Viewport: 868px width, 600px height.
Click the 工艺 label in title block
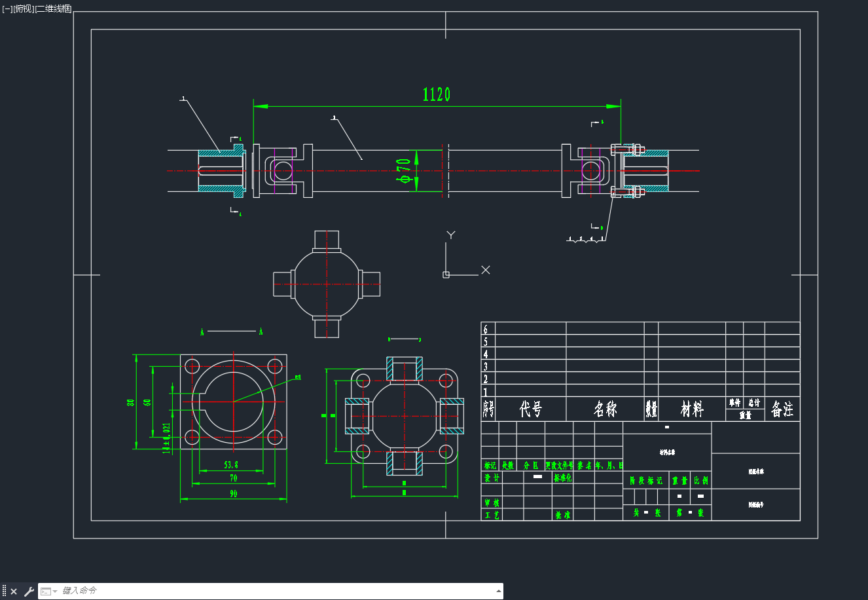click(x=492, y=515)
